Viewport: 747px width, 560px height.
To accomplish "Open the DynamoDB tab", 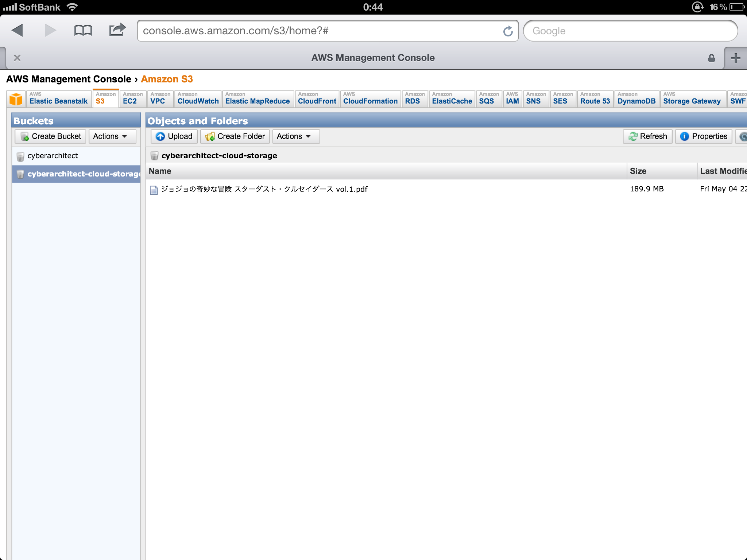I will pyautogui.click(x=636, y=98).
